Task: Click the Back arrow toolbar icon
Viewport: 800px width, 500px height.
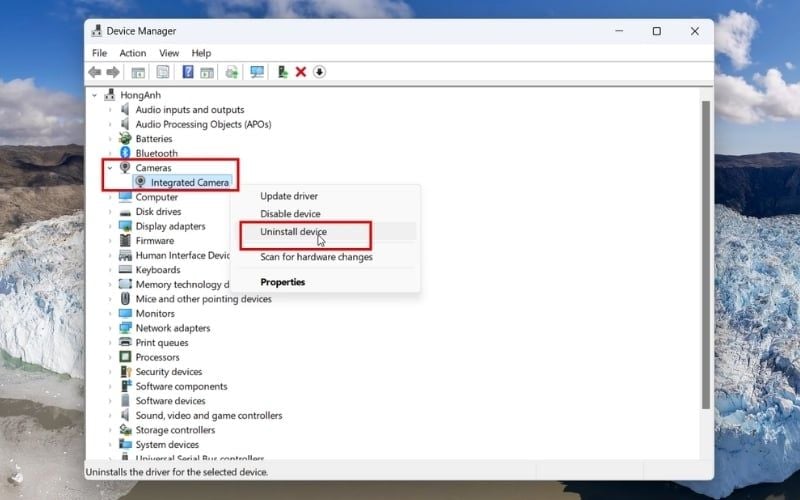Action: pyautogui.click(x=94, y=72)
